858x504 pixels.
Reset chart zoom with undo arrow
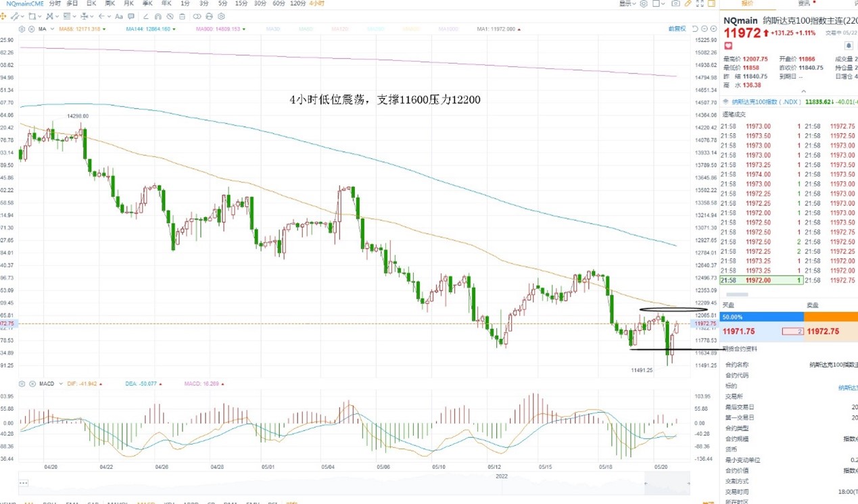tap(695, 29)
